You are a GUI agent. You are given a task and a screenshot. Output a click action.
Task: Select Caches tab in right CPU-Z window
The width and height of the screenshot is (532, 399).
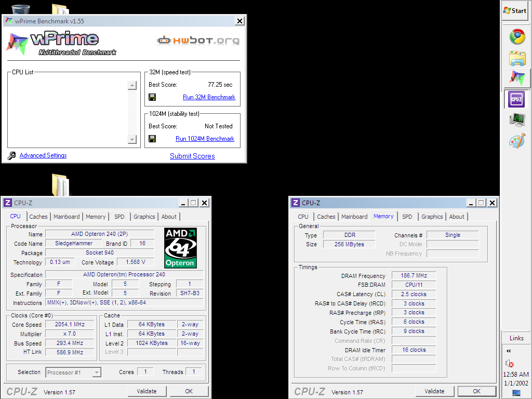[326, 217]
